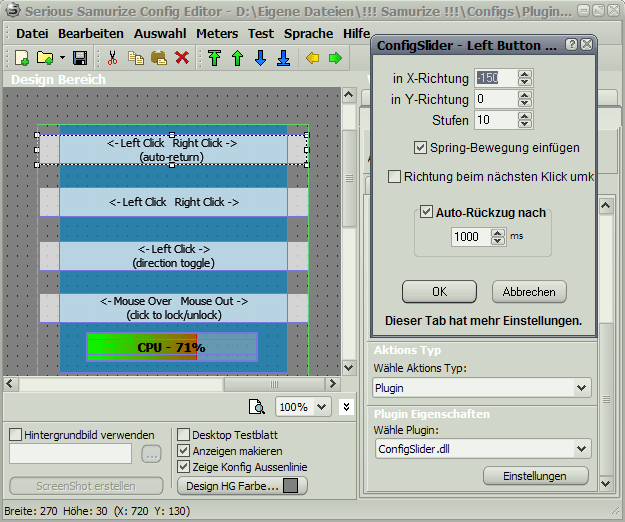
Task: Select the Mouse Over Mouse Out label
Action: [174, 308]
